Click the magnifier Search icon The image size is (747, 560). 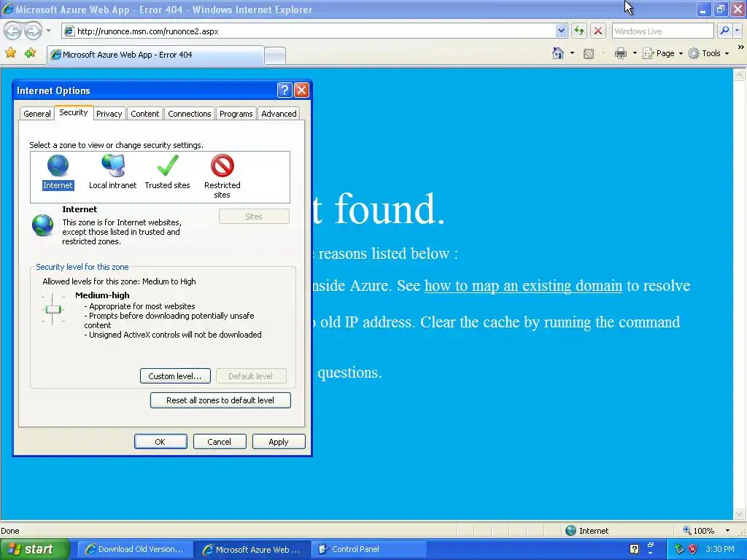point(724,31)
